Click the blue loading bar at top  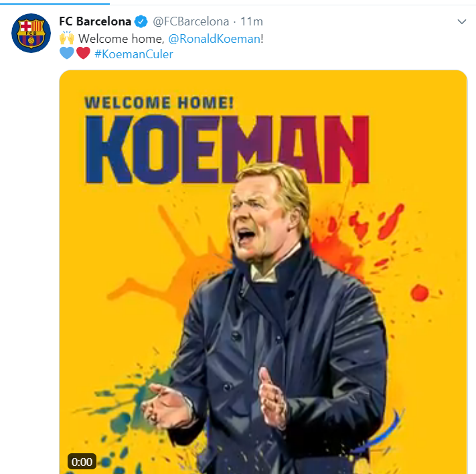coord(54,2)
